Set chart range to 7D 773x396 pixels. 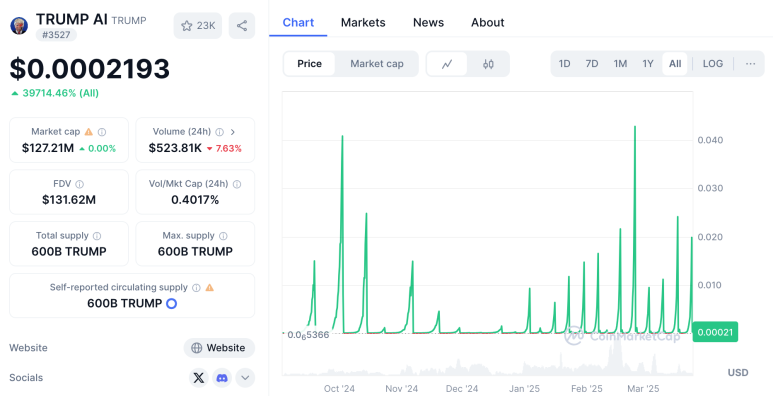coord(592,64)
